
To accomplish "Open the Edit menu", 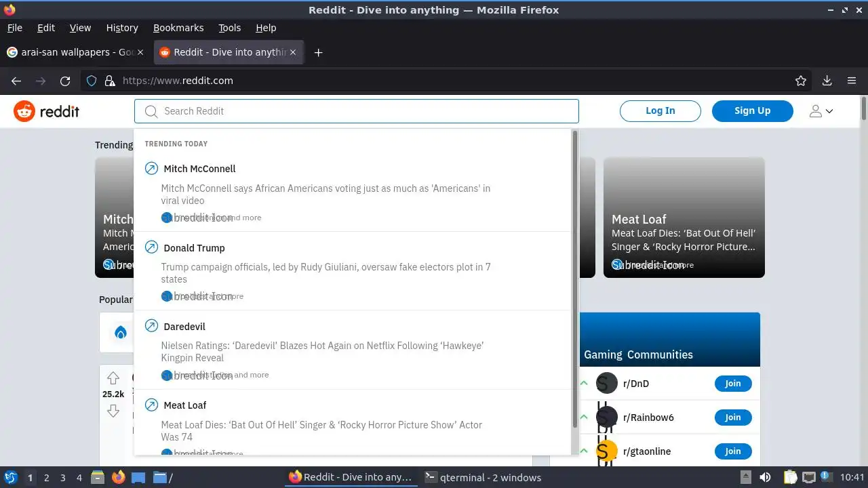I will click(46, 28).
